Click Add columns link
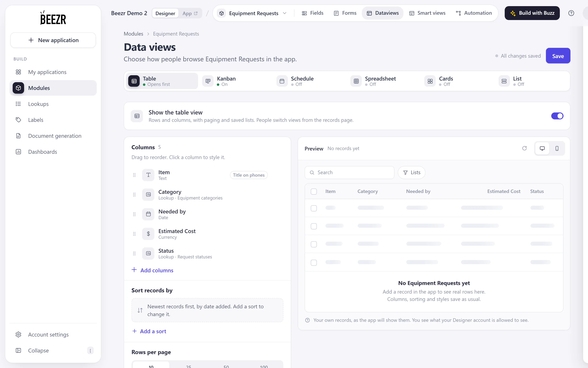Screen dimensions: 588x368 [x=152, y=270]
